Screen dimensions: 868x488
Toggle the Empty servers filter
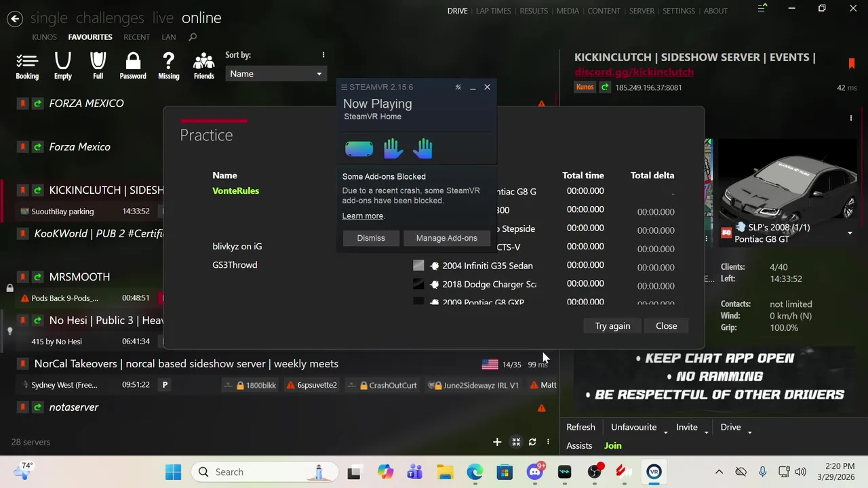[x=63, y=66]
